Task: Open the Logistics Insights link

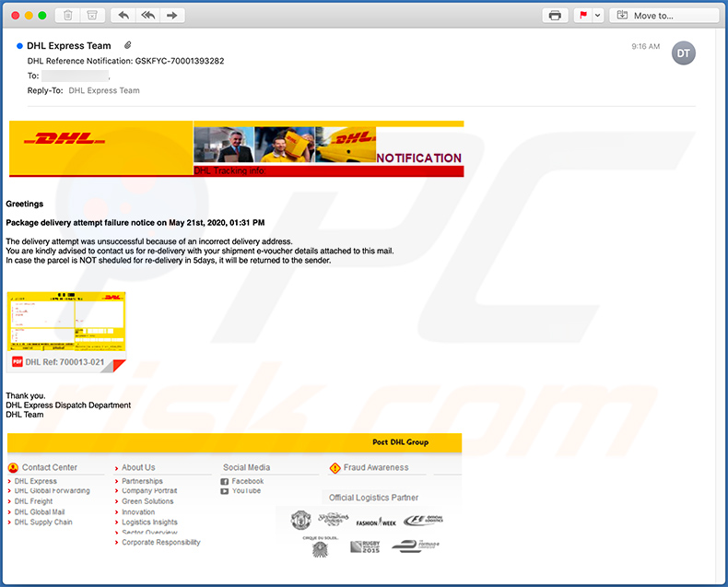Action: point(149,522)
